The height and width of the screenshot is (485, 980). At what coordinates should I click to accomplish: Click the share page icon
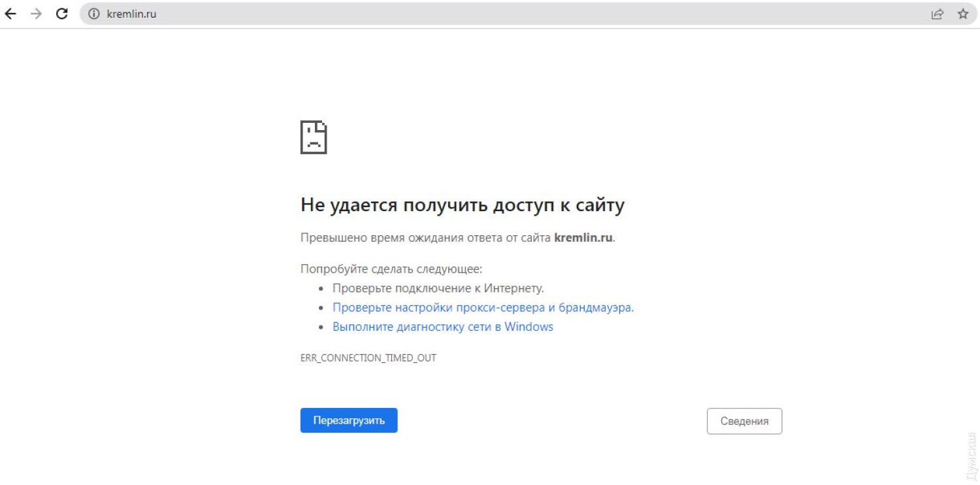point(937,14)
